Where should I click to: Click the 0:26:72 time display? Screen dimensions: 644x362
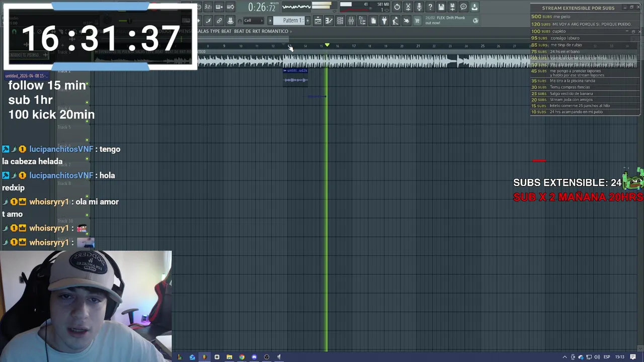coord(262,8)
